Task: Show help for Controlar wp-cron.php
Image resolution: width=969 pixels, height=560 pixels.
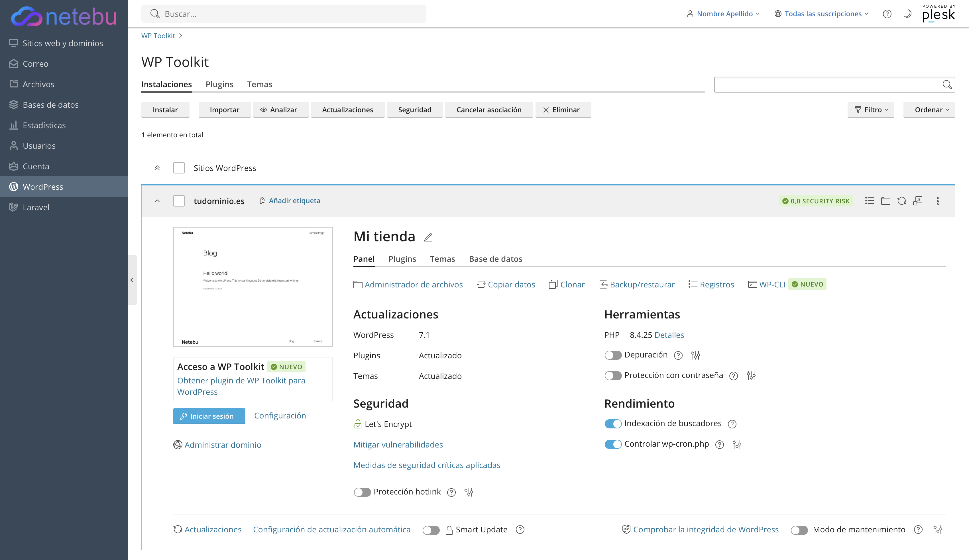Action: pyautogui.click(x=719, y=444)
